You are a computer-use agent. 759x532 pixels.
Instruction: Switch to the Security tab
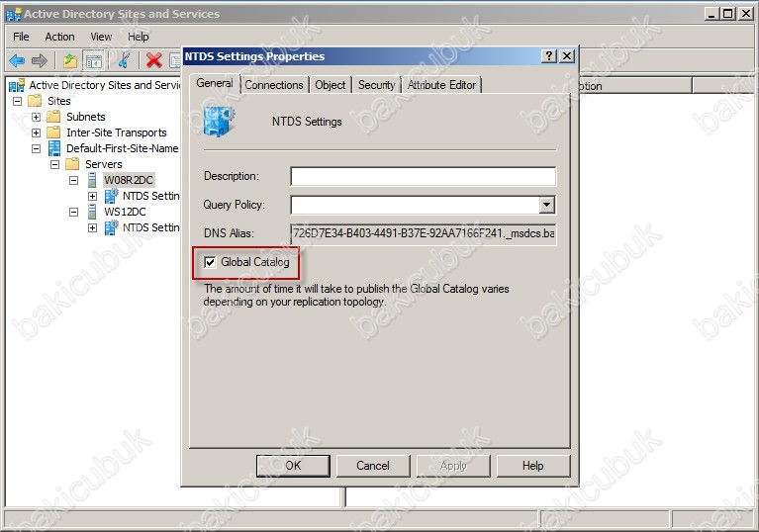tap(377, 85)
